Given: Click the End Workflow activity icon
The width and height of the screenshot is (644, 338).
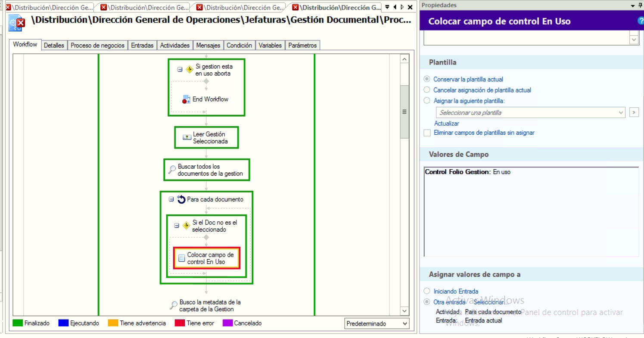Looking at the screenshot, I should click(x=186, y=99).
